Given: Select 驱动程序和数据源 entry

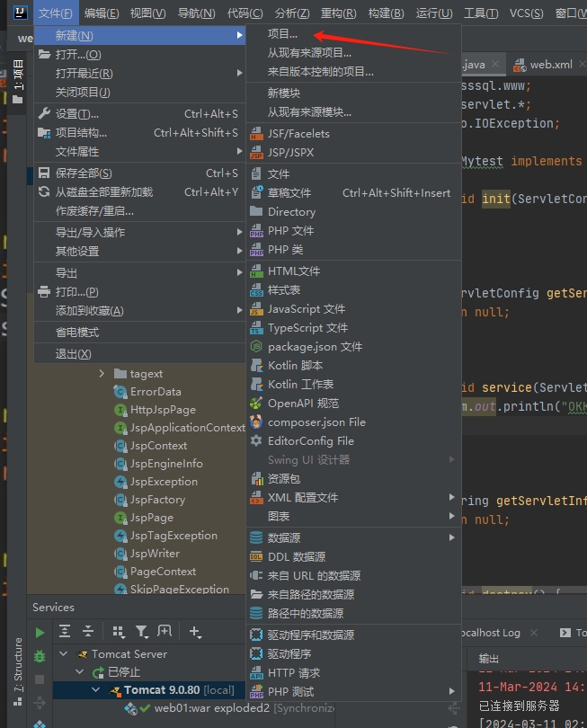Looking at the screenshot, I should tap(353, 635).
